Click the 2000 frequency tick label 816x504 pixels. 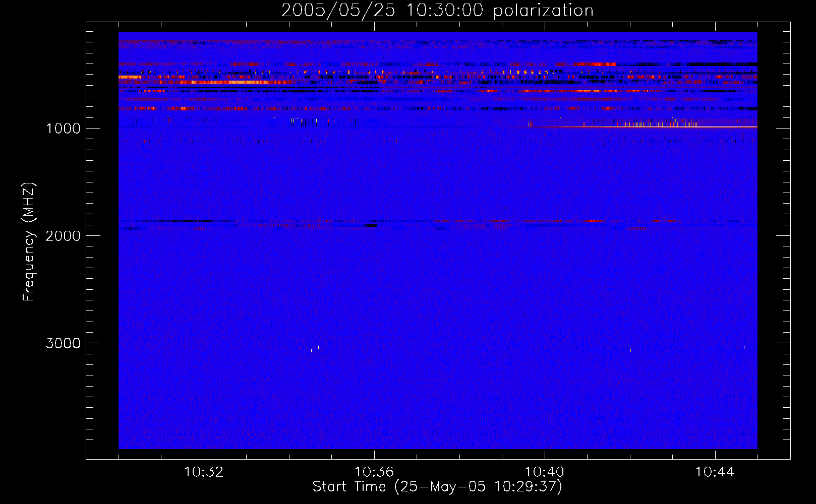(x=64, y=236)
